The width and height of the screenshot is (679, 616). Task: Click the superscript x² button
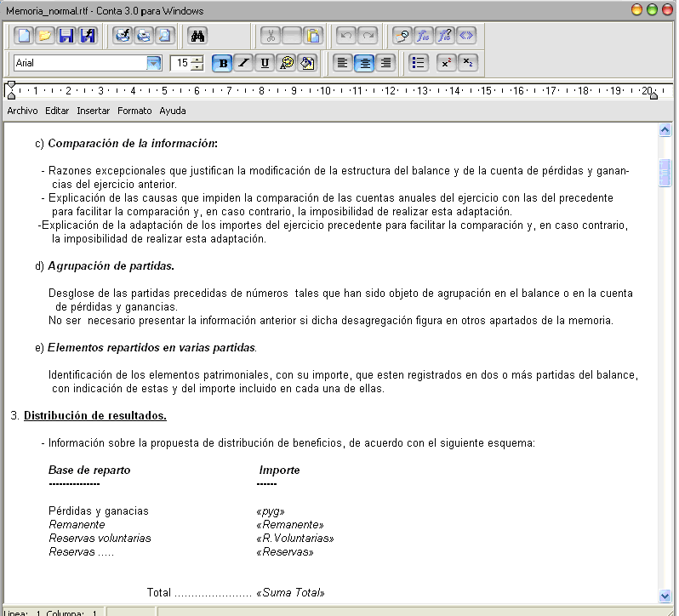click(446, 63)
